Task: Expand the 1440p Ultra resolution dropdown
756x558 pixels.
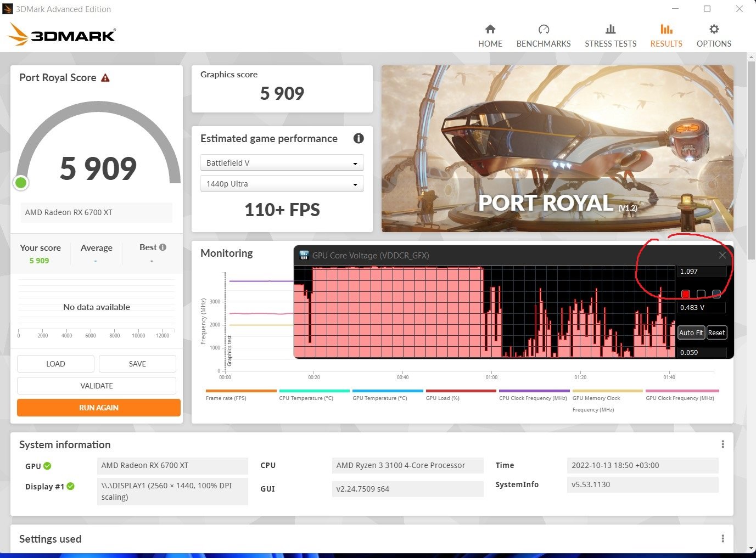Action: pos(282,184)
